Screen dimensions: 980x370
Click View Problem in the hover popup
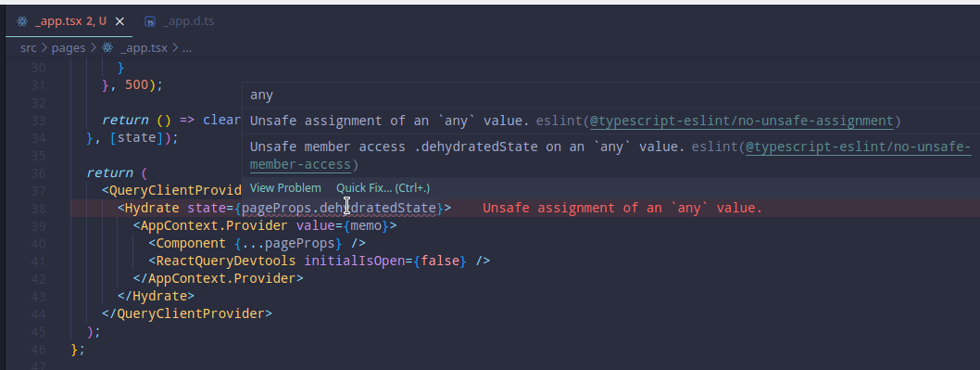285,188
